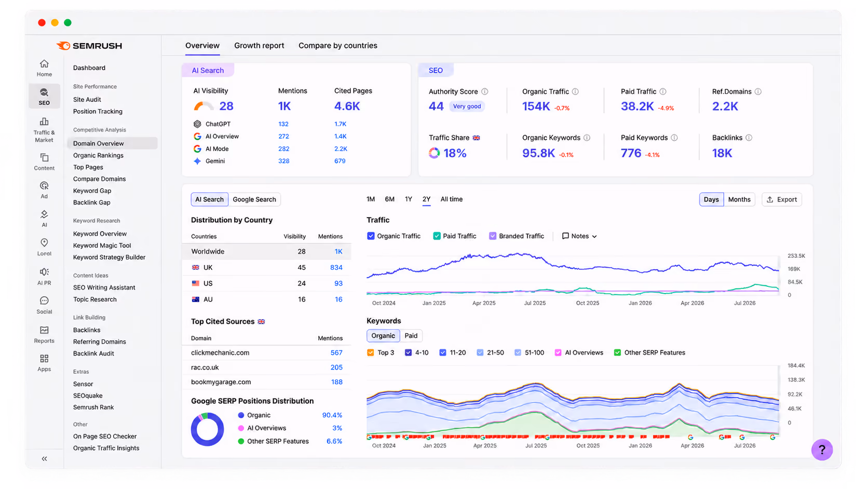Open On Page SEO Checker link
This screenshot has height=489, width=868.
[105, 437]
